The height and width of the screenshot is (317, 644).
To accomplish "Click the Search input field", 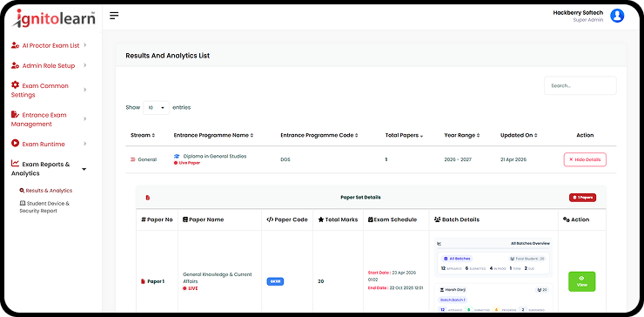I will click(x=580, y=85).
